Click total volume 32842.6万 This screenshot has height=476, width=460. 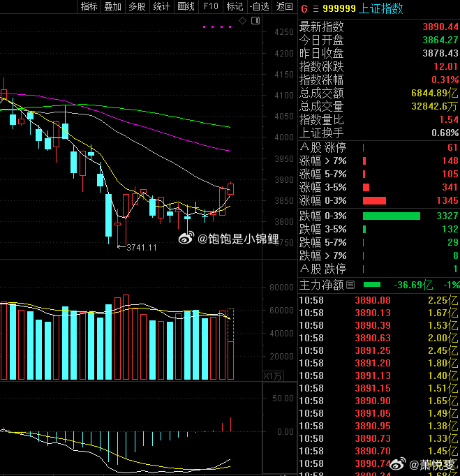tap(434, 106)
